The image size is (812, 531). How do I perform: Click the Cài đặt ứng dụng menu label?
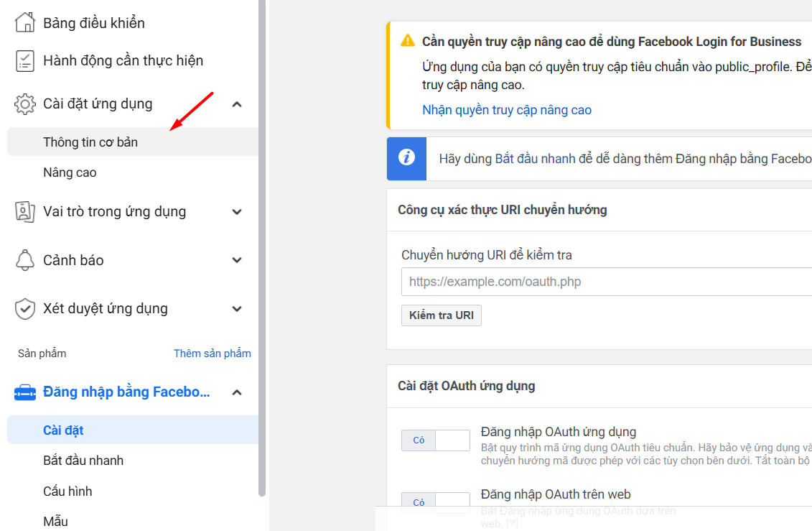98,103
